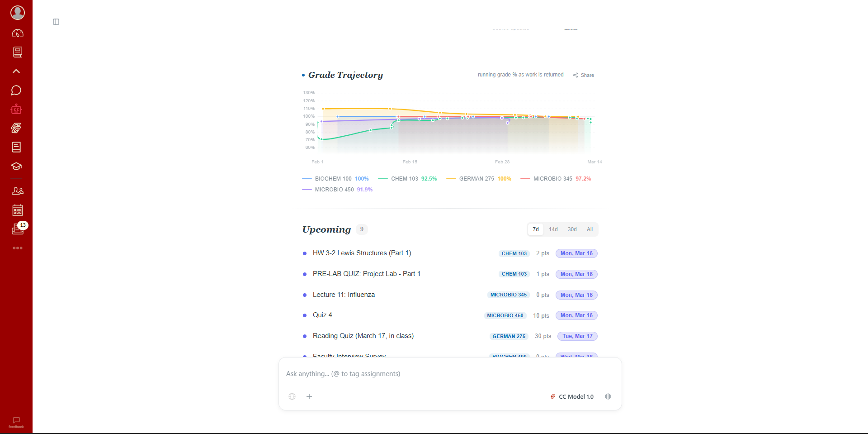The height and width of the screenshot is (434, 868).
Task: Select the AI assistant robot icon
Action: pos(16,109)
